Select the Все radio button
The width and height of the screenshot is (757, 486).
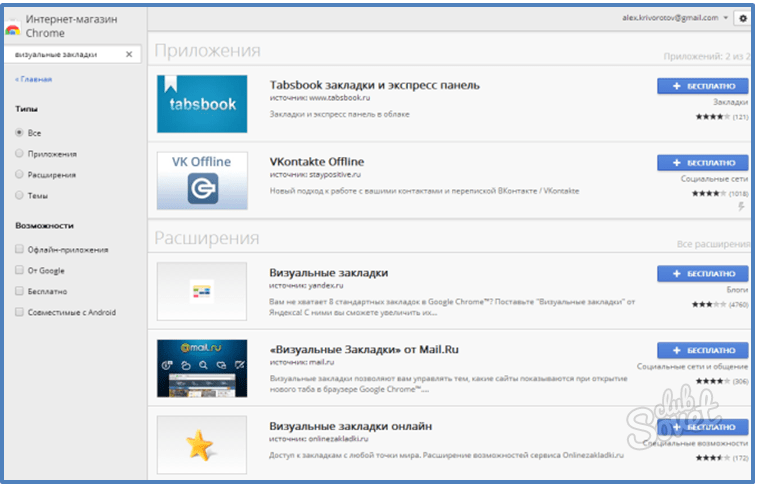pos(19,132)
